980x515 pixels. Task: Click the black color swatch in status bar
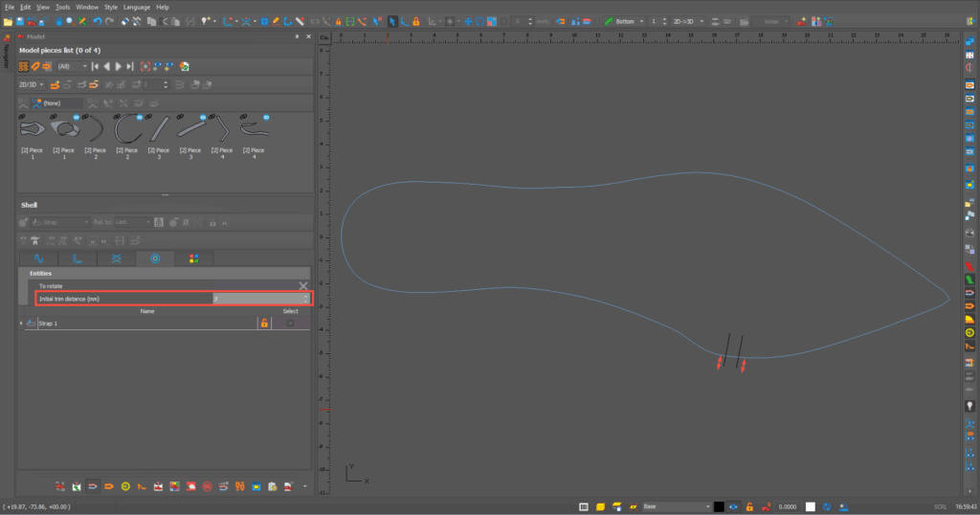click(719, 506)
